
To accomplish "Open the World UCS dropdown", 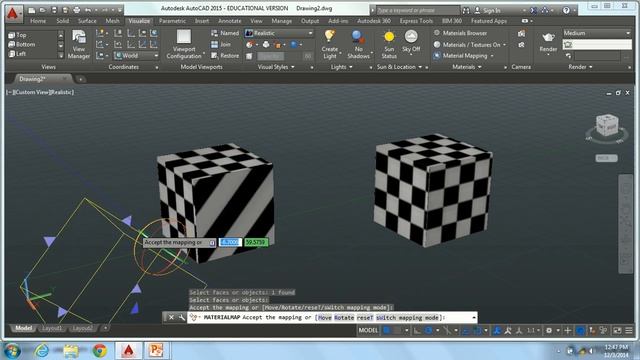I will [x=136, y=56].
